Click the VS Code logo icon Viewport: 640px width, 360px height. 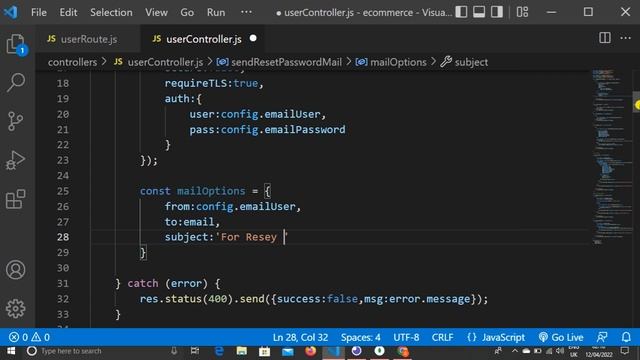pyautogui.click(x=11, y=12)
